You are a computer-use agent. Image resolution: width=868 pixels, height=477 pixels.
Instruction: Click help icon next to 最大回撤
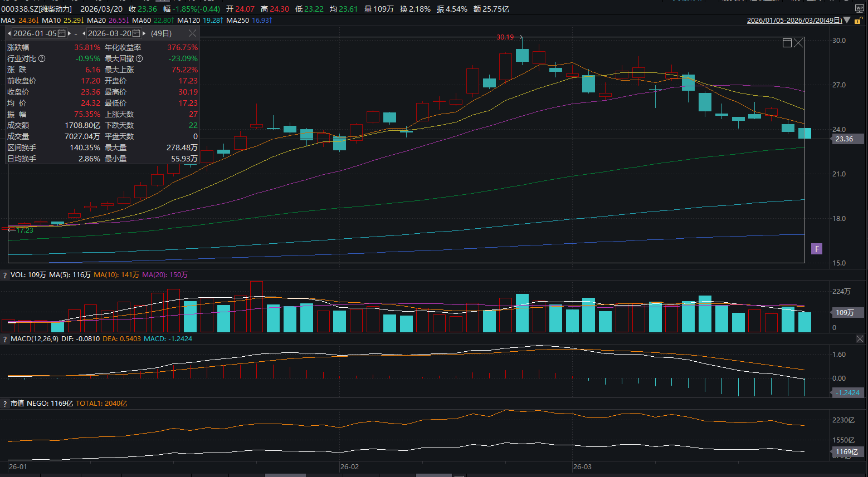coord(139,58)
